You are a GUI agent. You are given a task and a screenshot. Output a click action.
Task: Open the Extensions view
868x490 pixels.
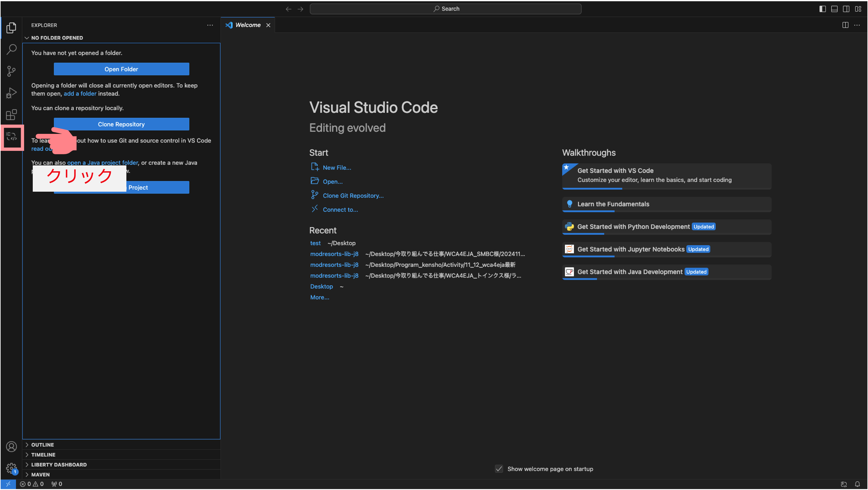tap(11, 115)
